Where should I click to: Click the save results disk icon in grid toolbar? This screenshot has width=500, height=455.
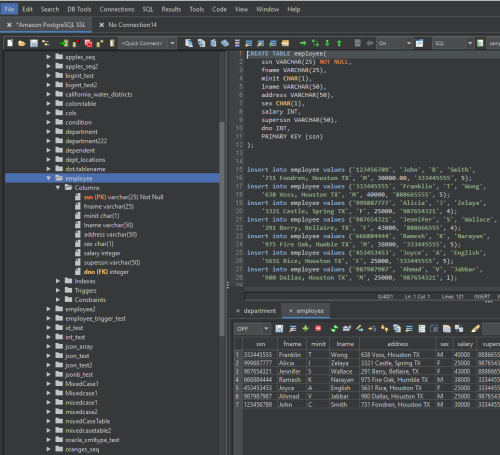(x=279, y=329)
